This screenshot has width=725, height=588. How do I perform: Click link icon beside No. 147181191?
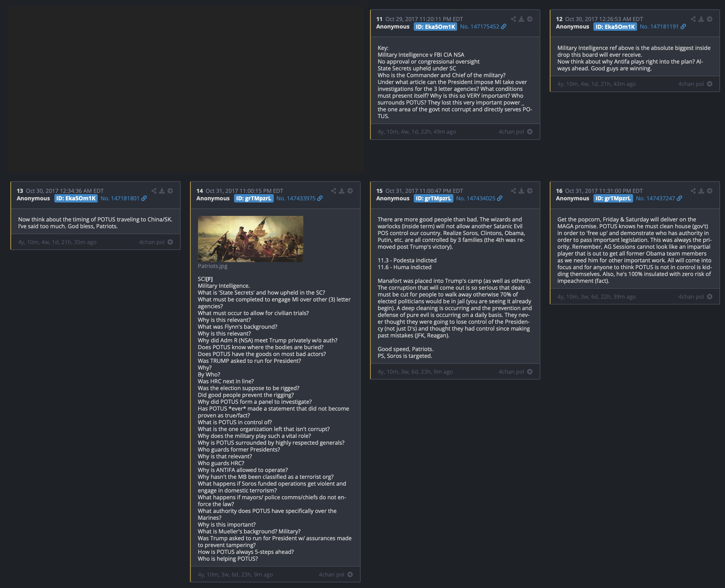click(683, 26)
